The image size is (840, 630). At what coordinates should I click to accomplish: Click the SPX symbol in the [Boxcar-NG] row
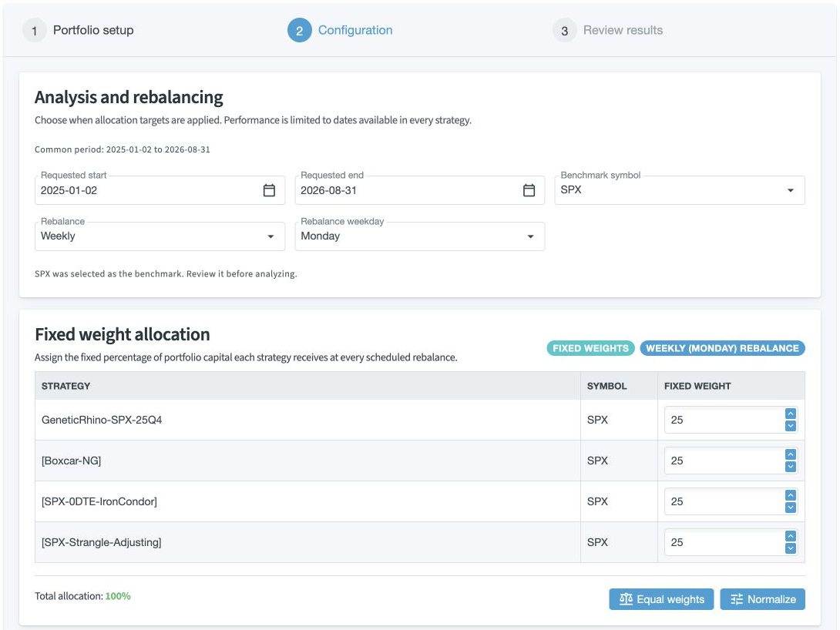(597, 461)
